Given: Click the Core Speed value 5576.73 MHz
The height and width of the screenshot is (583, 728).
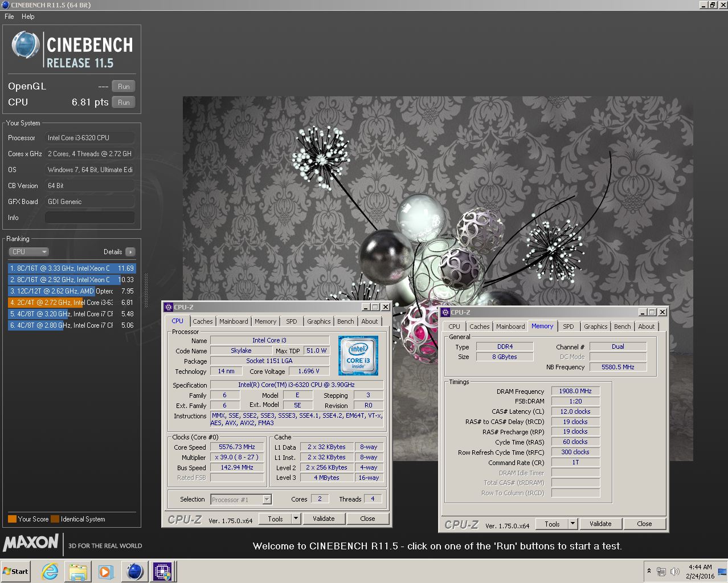Looking at the screenshot, I should point(237,447).
